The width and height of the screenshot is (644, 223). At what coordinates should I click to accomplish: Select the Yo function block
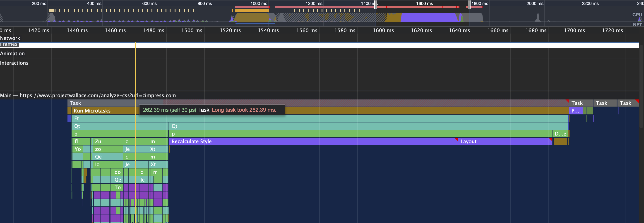click(77, 149)
